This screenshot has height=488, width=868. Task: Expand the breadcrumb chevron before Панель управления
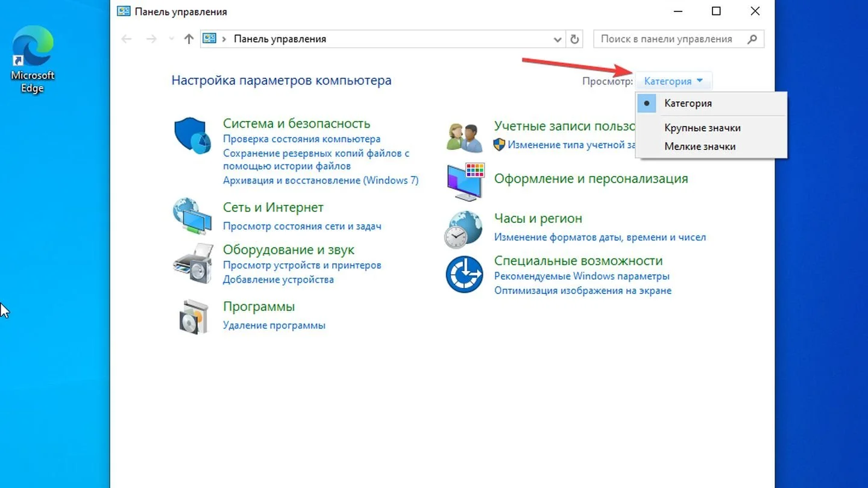click(224, 39)
